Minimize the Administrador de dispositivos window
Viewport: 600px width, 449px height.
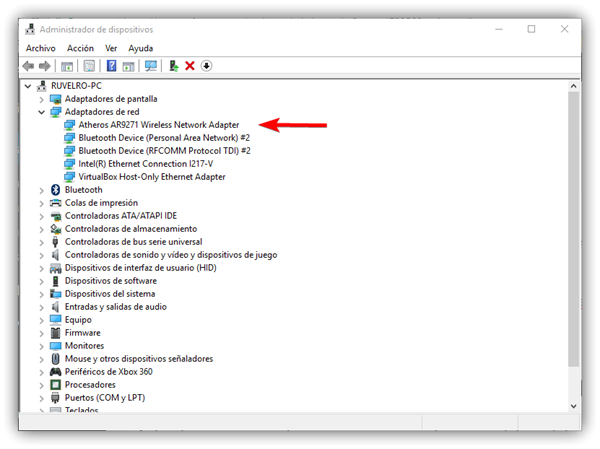click(499, 29)
